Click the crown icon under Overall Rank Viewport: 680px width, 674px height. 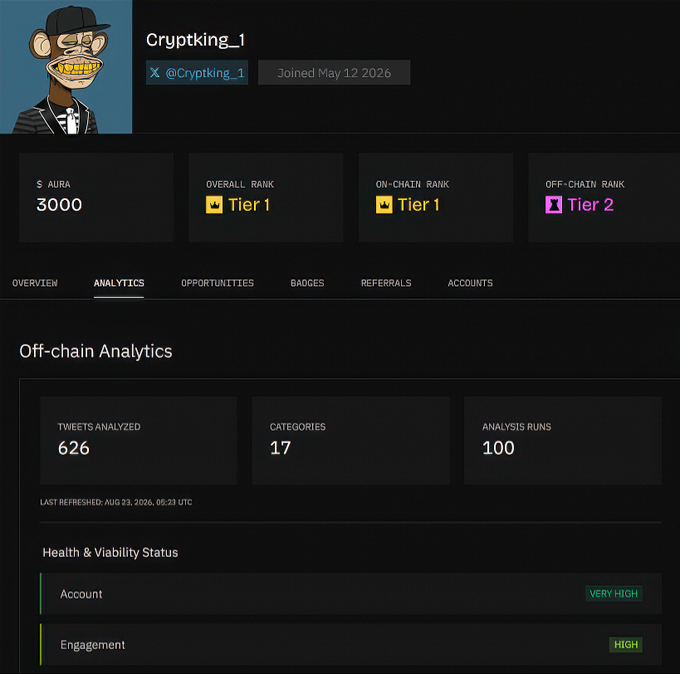click(x=214, y=205)
